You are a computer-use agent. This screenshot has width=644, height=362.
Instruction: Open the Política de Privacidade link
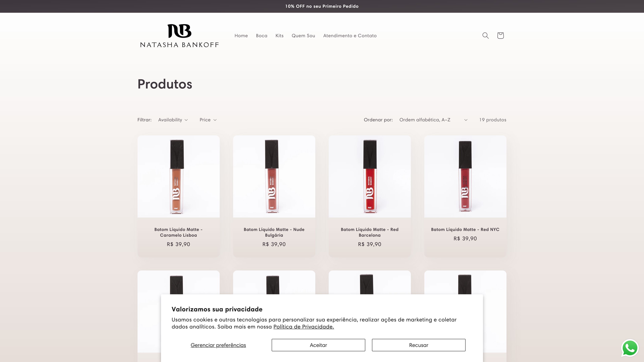click(x=304, y=326)
